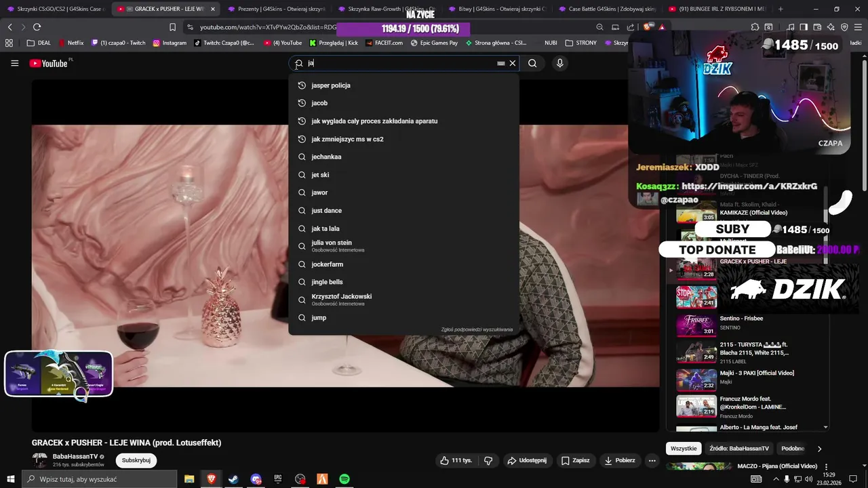Select the 'Wszystkie' filter chip
The width and height of the screenshot is (868, 488).
click(x=684, y=449)
